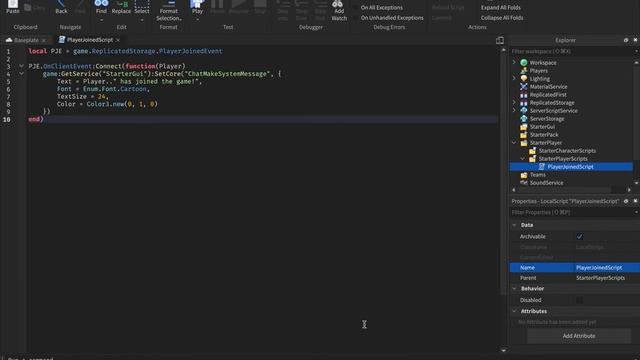Open the Play dropdown arrow
640x360 pixels.
(x=197, y=20)
